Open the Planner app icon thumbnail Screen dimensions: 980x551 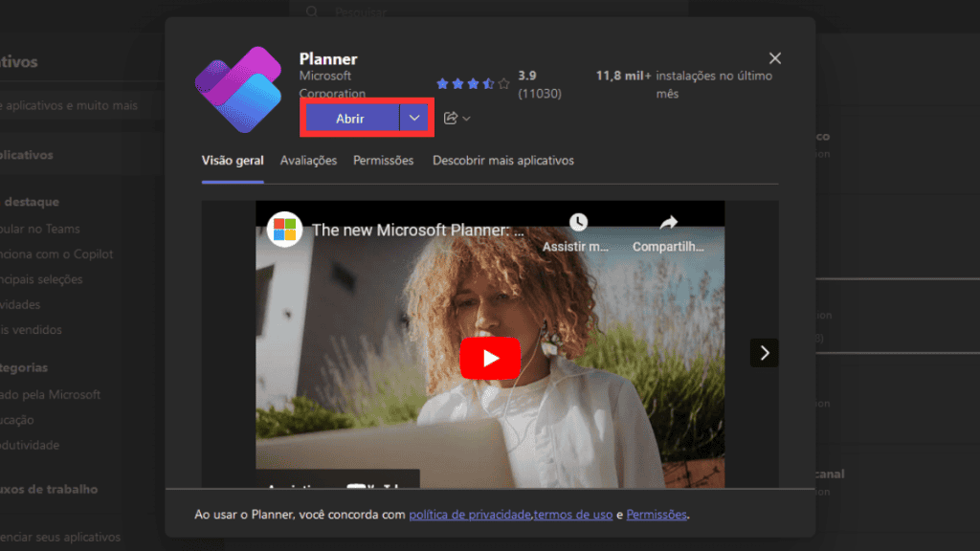tap(237, 88)
